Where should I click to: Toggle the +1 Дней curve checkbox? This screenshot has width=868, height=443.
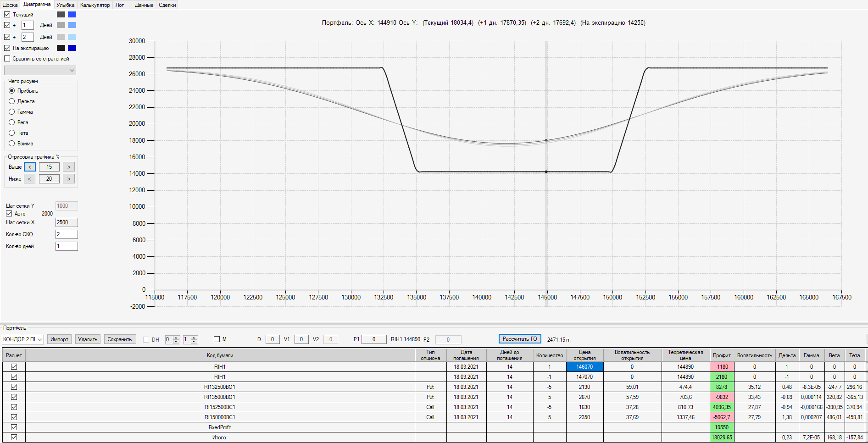click(7, 25)
